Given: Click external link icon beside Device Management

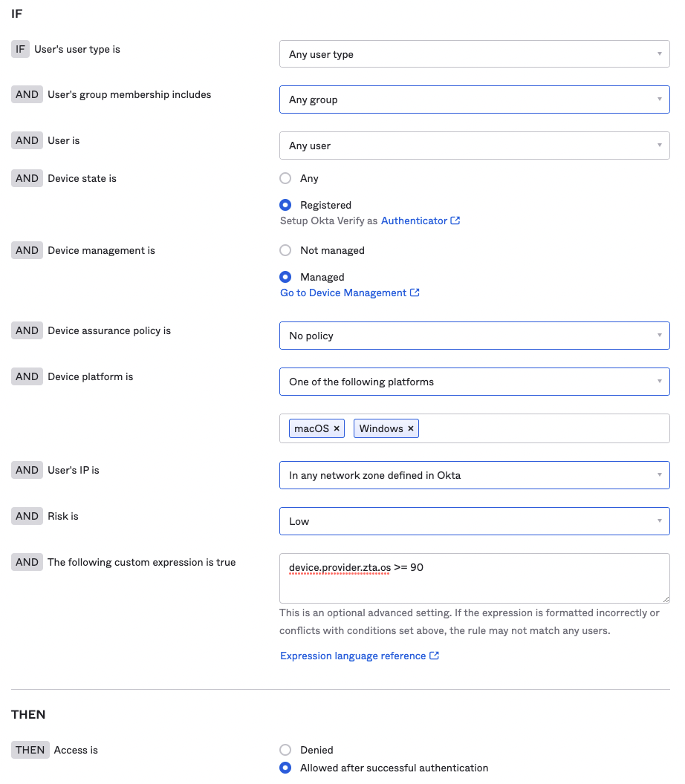Looking at the screenshot, I should (x=415, y=293).
